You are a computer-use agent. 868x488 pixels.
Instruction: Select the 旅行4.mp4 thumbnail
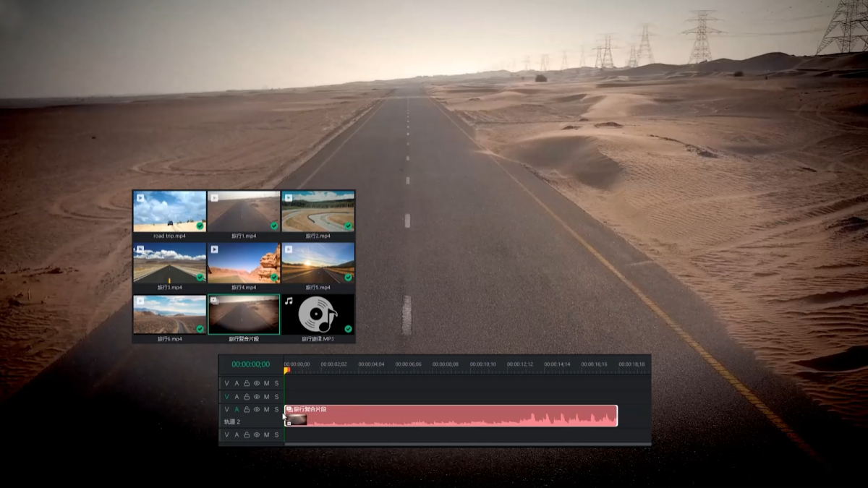coord(244,262)
